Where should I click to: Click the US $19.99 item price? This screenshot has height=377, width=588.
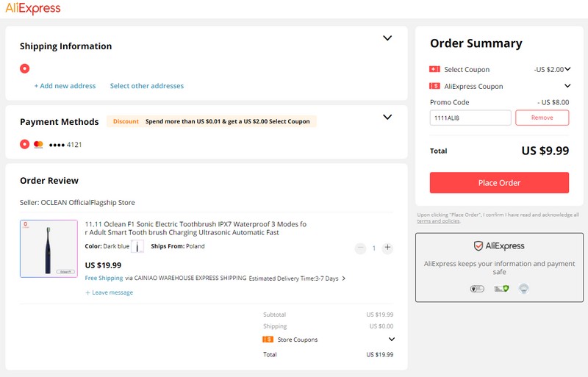point(103,265)
